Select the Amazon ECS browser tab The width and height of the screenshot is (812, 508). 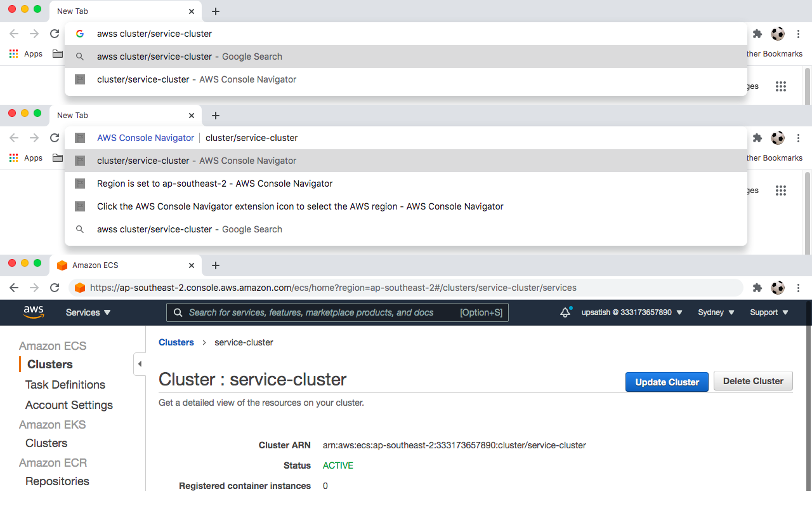tap(126, 265)
